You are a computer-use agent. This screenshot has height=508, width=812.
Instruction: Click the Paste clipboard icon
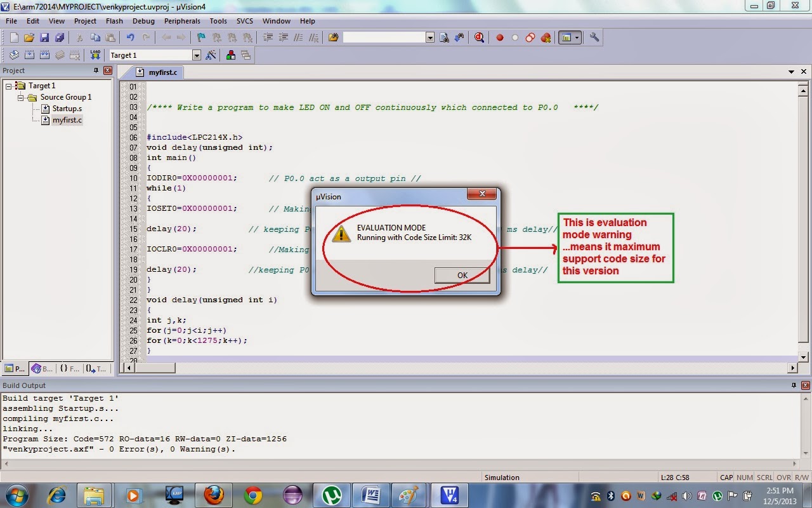tap(110, 37)
